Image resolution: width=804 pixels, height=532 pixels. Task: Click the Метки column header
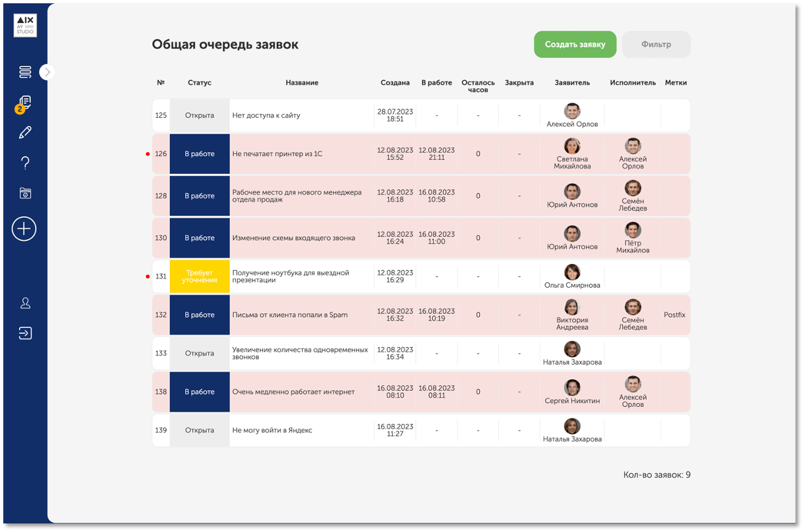pyautogui.click(x=675, y=83)
